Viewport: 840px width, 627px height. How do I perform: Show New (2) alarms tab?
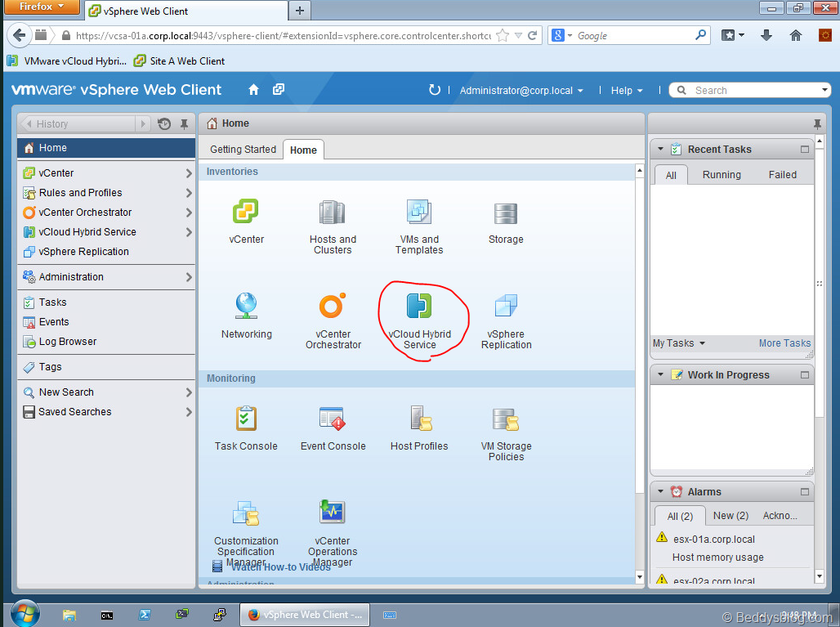coord(731,516)
